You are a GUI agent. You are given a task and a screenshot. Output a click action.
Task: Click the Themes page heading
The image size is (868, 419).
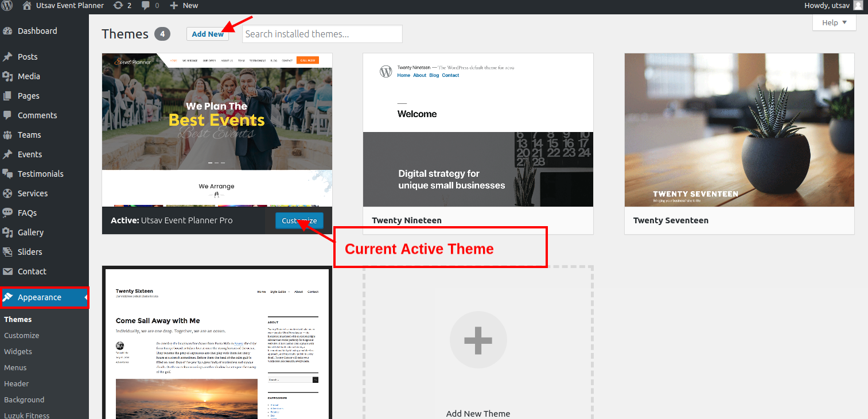[125, 34]
